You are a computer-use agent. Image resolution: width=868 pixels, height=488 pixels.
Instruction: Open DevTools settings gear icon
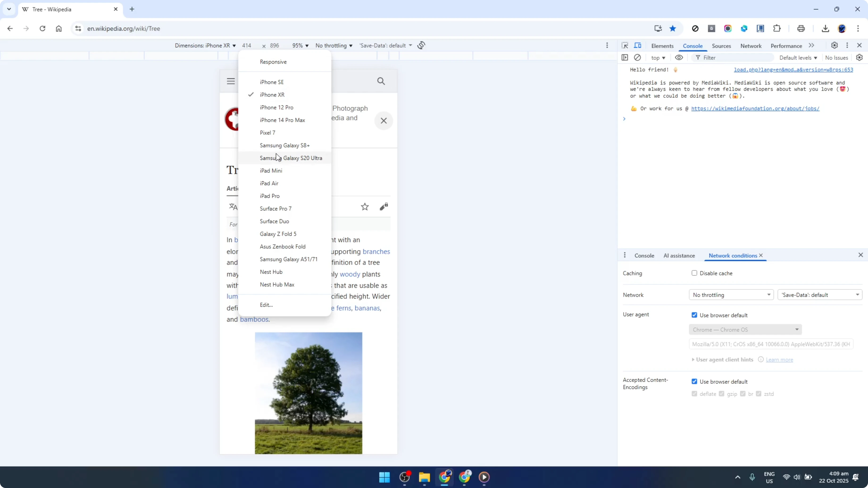(835, 45)
